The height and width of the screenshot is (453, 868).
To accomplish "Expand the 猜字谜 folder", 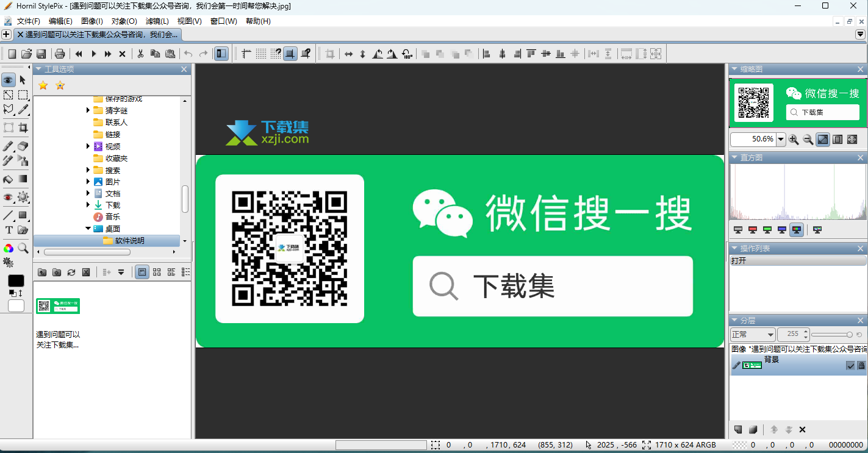I will point(88,110).
